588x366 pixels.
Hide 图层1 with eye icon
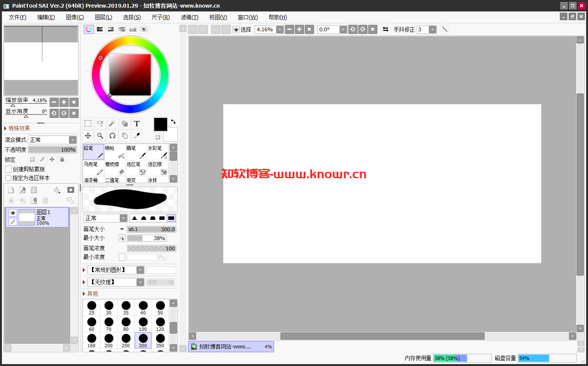coord(13,213)
